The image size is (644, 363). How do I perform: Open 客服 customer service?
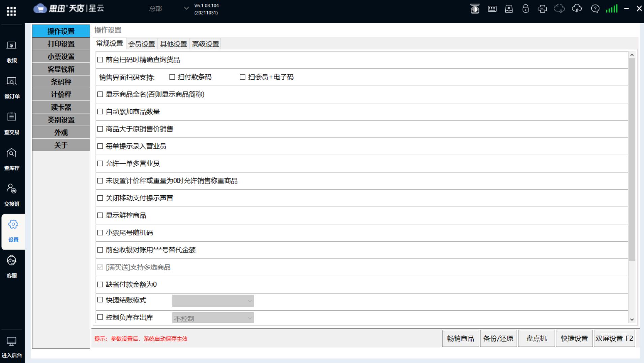[x=12, y=267]
